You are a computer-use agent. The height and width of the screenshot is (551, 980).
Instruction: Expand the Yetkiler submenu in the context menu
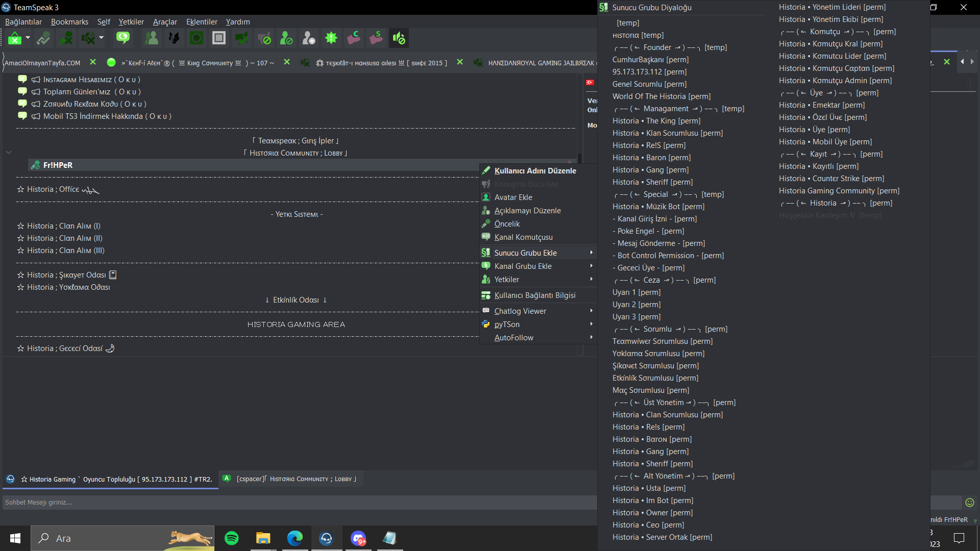(538, 280)
